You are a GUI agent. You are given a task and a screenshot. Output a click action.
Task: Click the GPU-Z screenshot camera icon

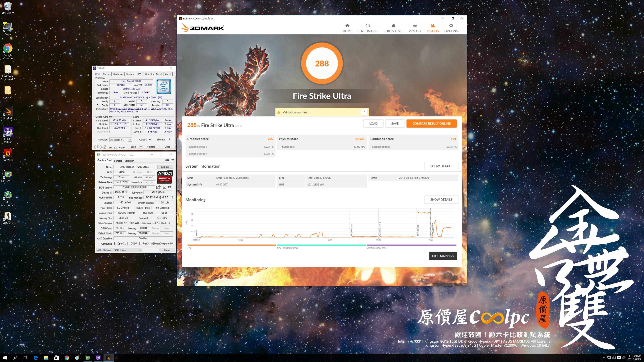[167, 160]
